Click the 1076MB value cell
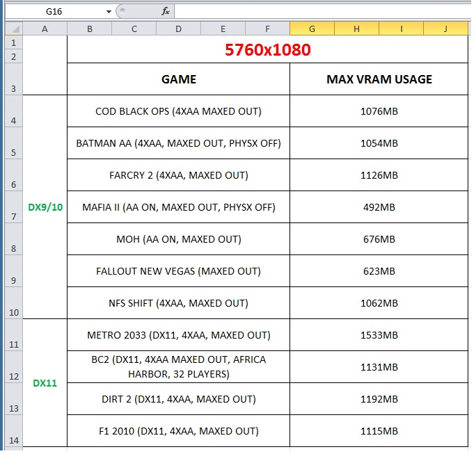The width and height of the screenshot is (476, 454). (x=379, y=111)
